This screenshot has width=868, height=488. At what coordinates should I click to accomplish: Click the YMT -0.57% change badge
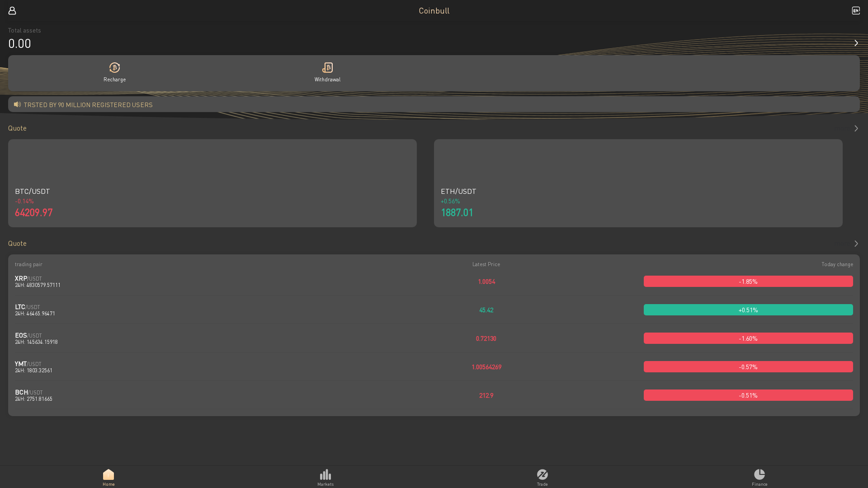pos(748,367)
